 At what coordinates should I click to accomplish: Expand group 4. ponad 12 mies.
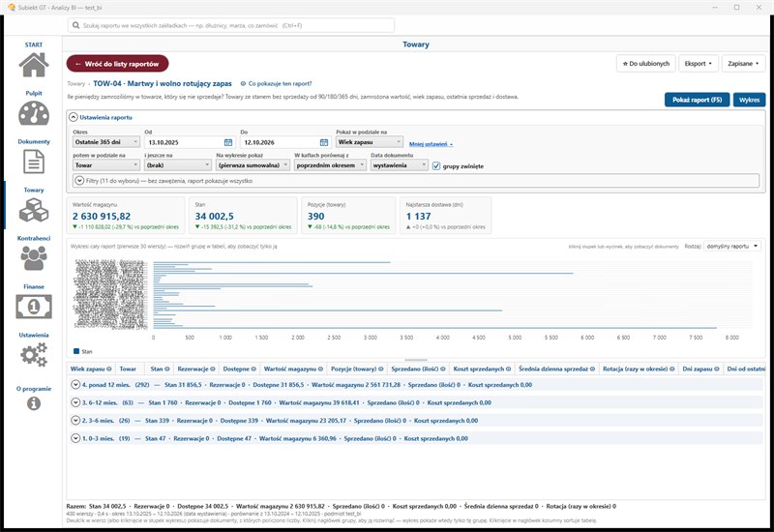click(75, 384)
